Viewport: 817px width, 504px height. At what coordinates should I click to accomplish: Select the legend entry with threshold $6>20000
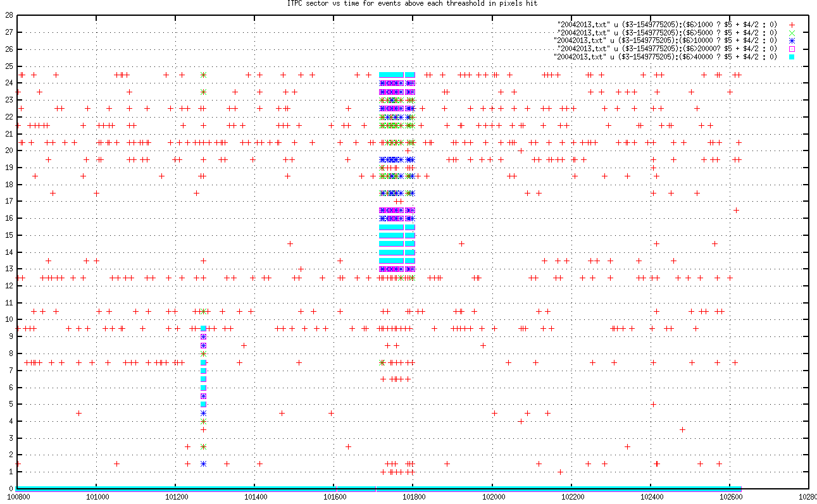click(666, 49)
